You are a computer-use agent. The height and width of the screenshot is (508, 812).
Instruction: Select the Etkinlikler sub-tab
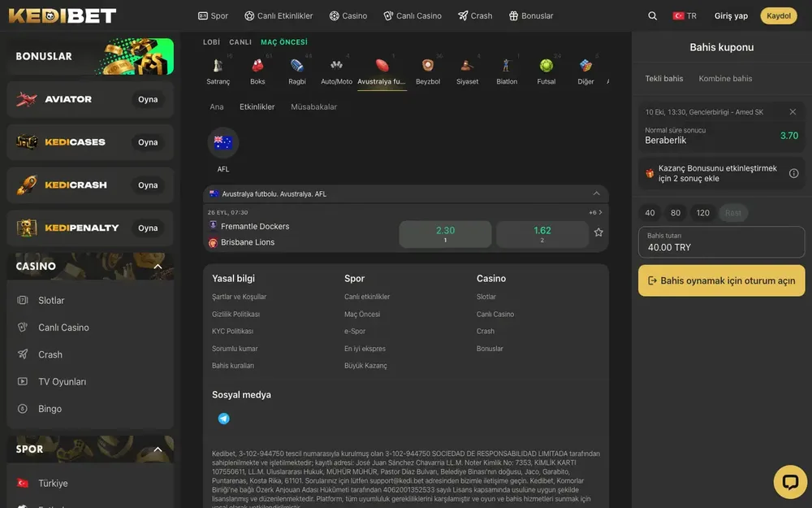pos(257,106)
